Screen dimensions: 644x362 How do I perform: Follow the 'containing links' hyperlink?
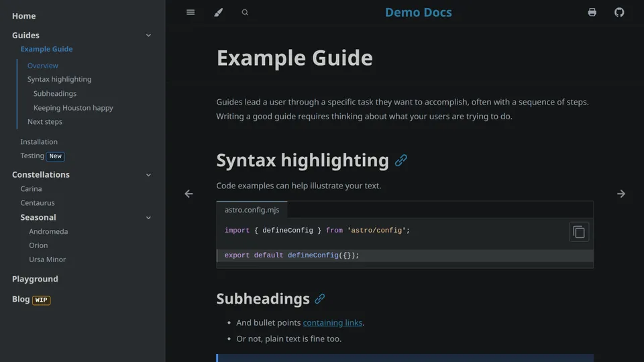pos(332,322)
